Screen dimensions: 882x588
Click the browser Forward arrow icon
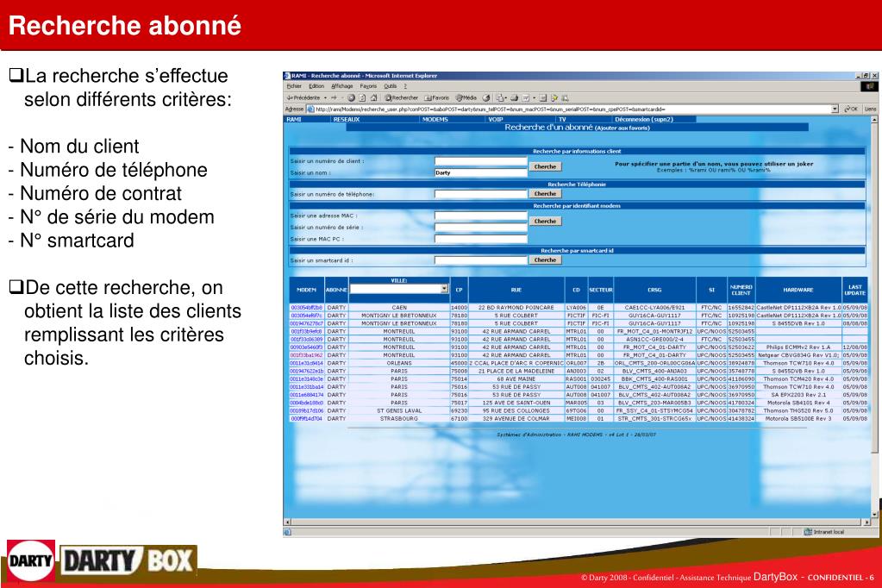click(x=334, y=98)
